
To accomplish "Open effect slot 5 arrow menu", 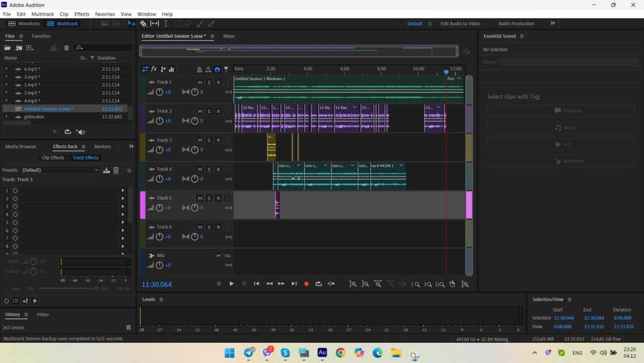I will point(123,222).
